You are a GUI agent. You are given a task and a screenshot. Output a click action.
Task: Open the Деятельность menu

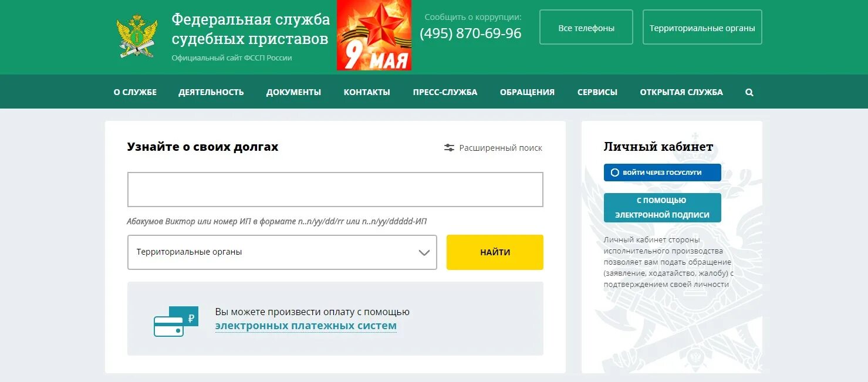(211, 92)
